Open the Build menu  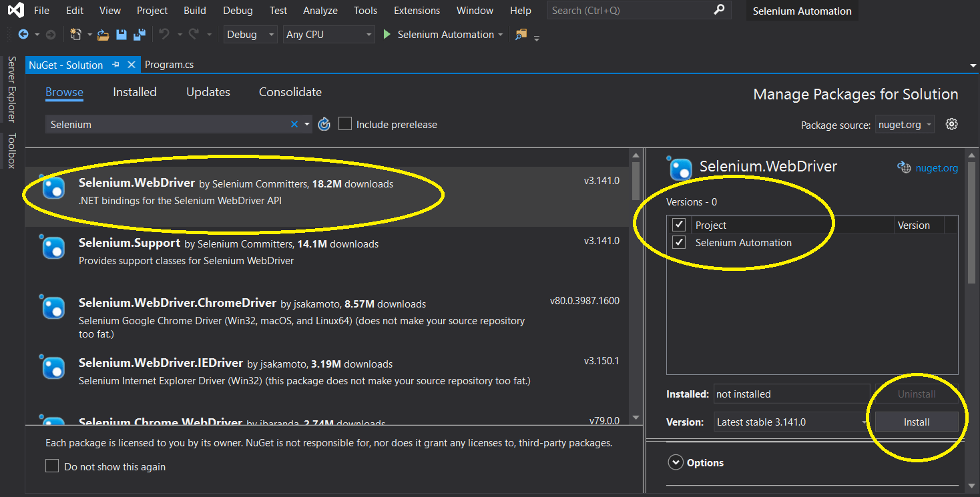[195, 11]
